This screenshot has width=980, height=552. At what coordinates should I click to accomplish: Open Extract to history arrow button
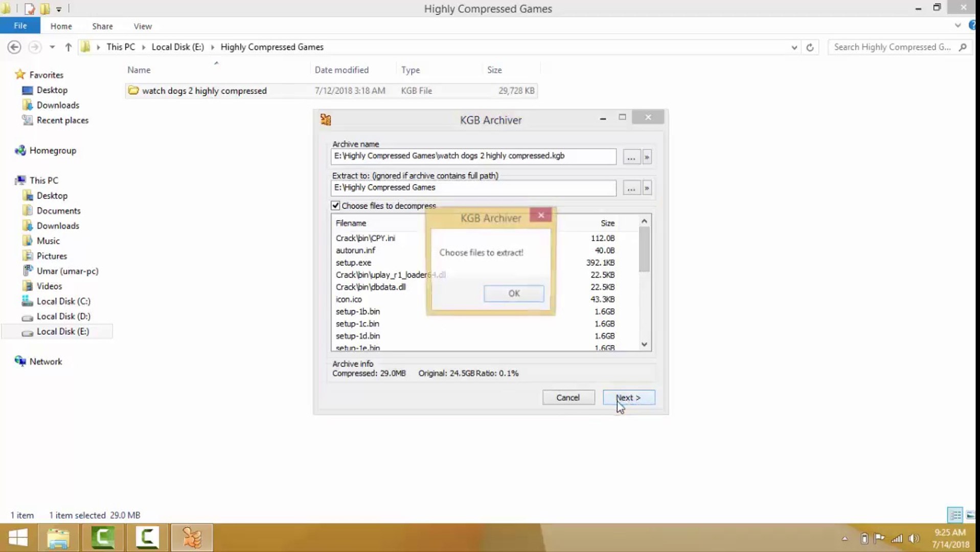coord(647,188)
